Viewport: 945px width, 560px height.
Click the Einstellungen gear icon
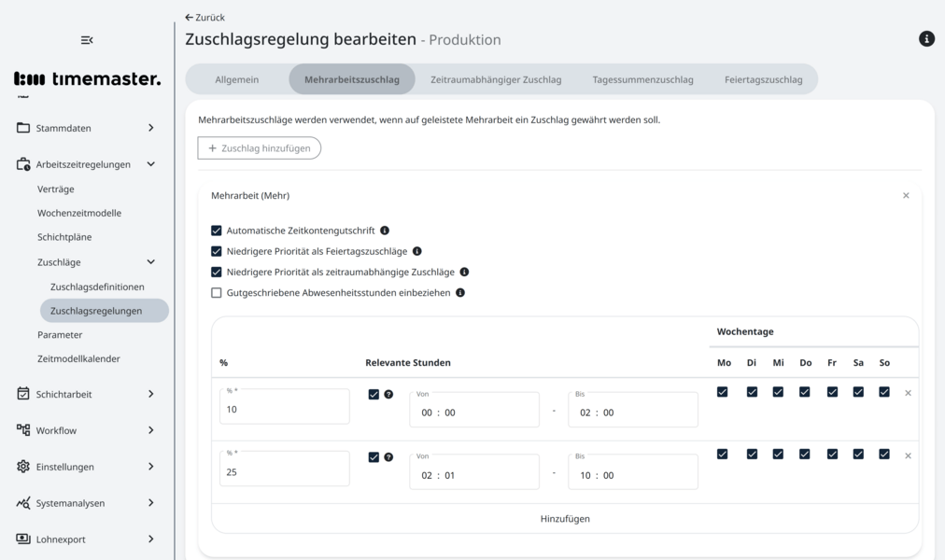point(23,467)
